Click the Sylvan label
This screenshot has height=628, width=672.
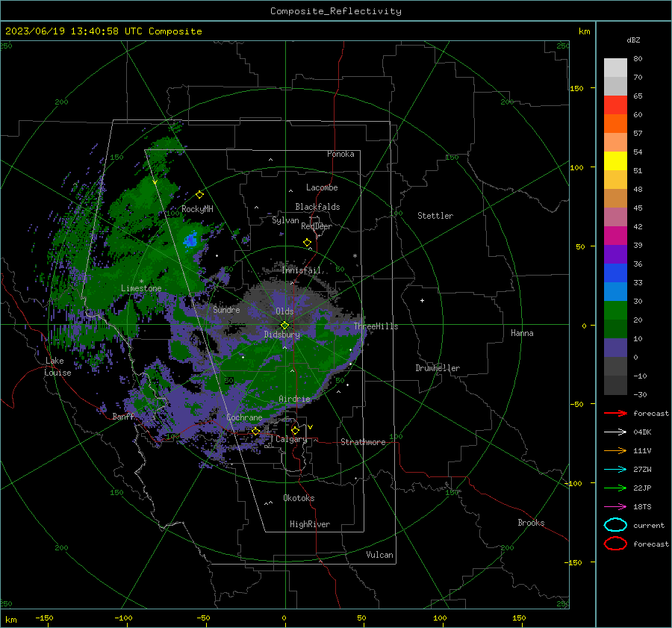(x=285, y=220)
